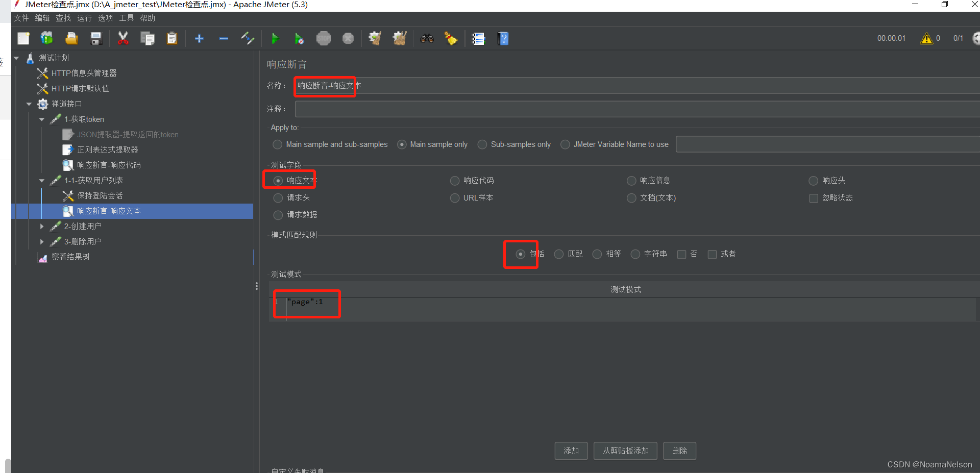980x473 pixels.
Task: Collapse all tree nodes using the minus icon
Action: pos(224,38)
